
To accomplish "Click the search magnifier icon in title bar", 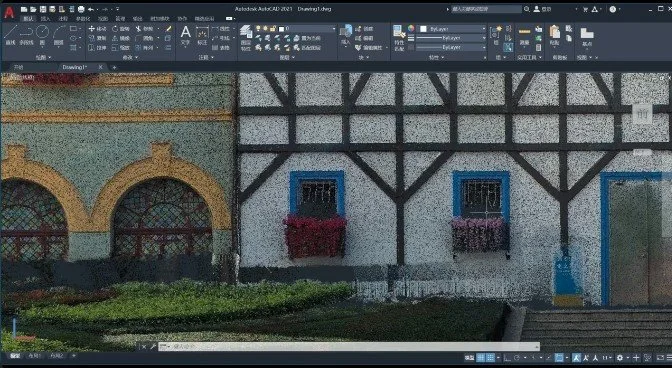I will click(526, 9).
